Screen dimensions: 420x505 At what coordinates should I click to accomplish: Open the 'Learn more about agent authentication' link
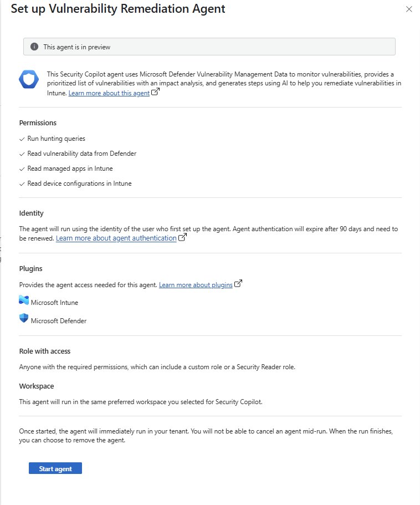[x=117, y=238]
